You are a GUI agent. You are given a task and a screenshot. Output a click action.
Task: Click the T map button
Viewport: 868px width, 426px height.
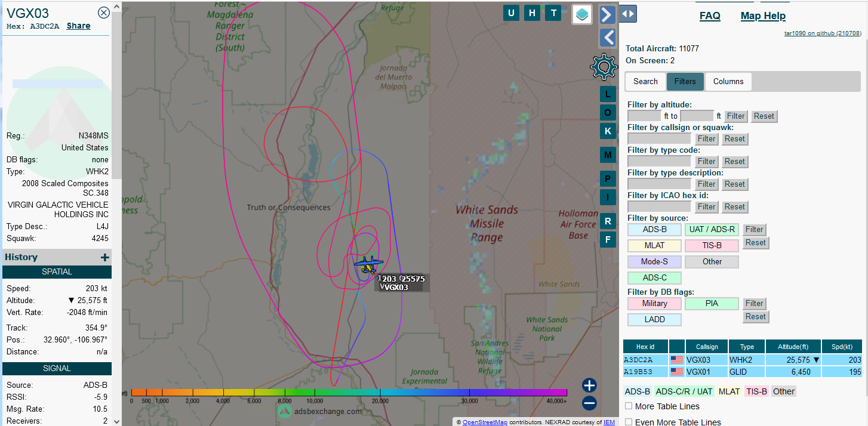(x=553, y=13)
